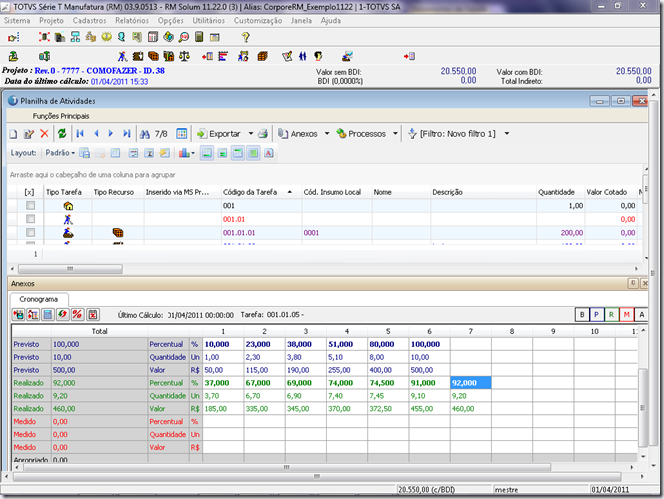Click the red X sheet icon in Cronograma toolbar

pyautogui.click(x=93, y=314)
